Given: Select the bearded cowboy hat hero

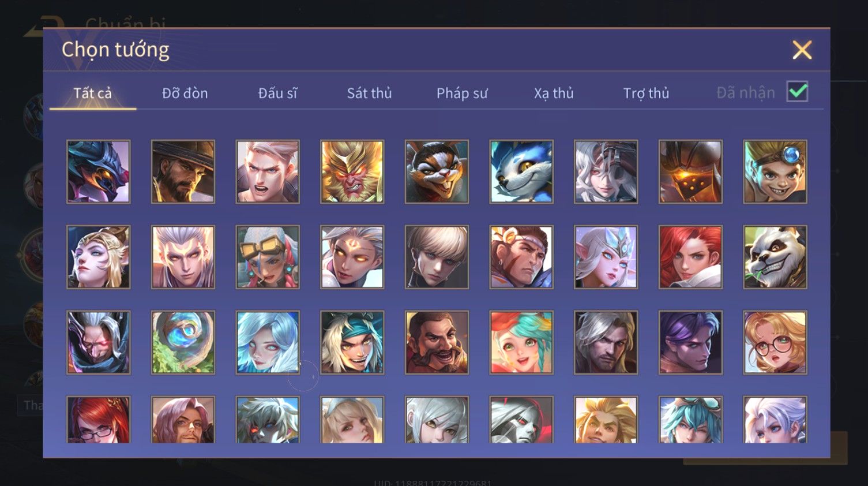Looking at the screenshot, I should tap(183, 171).
